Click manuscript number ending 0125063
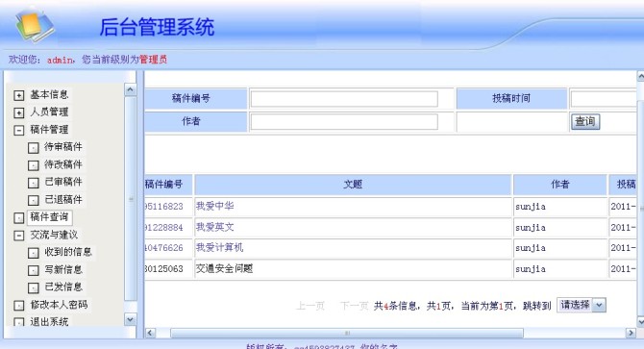644x349 pixels. [x=163, y=269]
